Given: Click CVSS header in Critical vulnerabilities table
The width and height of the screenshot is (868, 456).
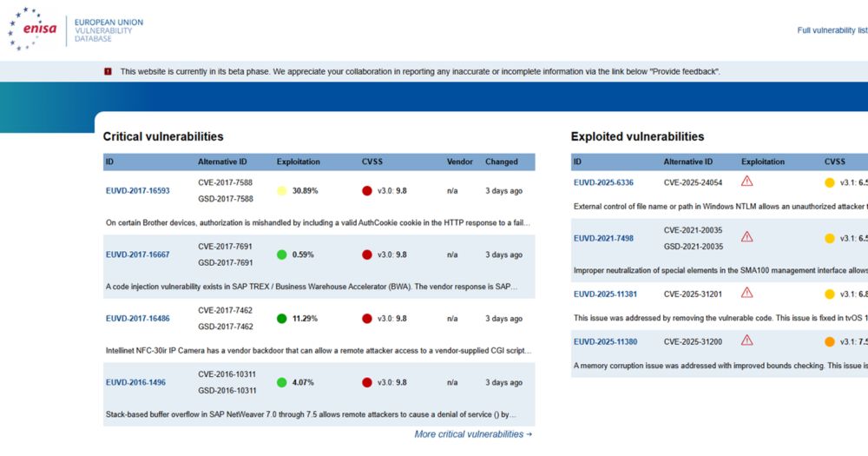Looking at the screenshot, I should point(372,162).
